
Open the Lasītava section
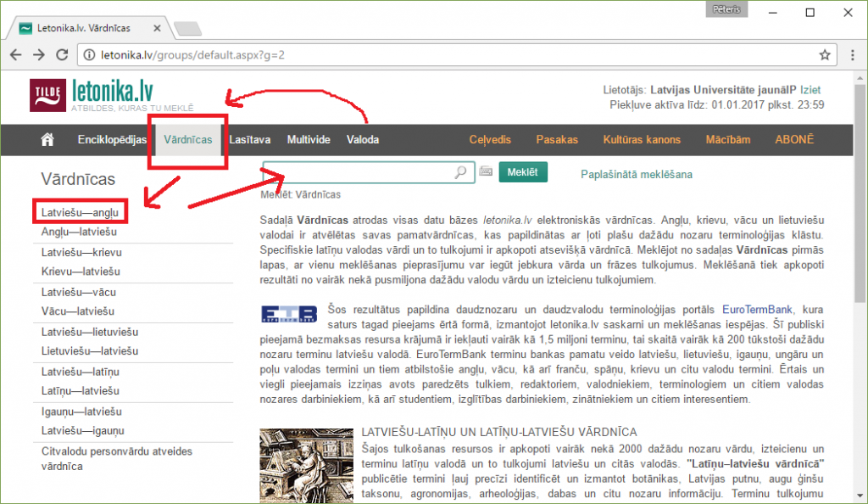coord(250,139)
